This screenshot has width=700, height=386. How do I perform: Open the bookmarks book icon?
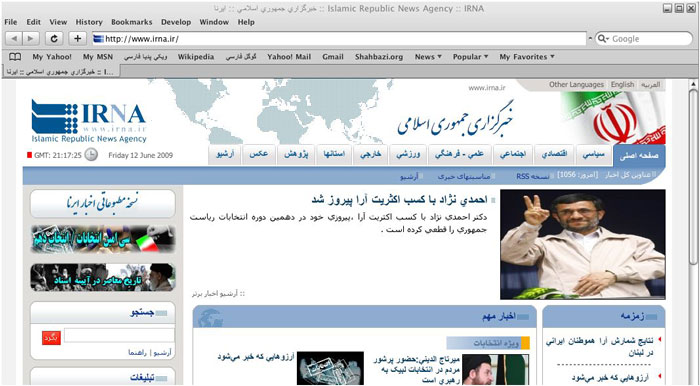[15, 57]
